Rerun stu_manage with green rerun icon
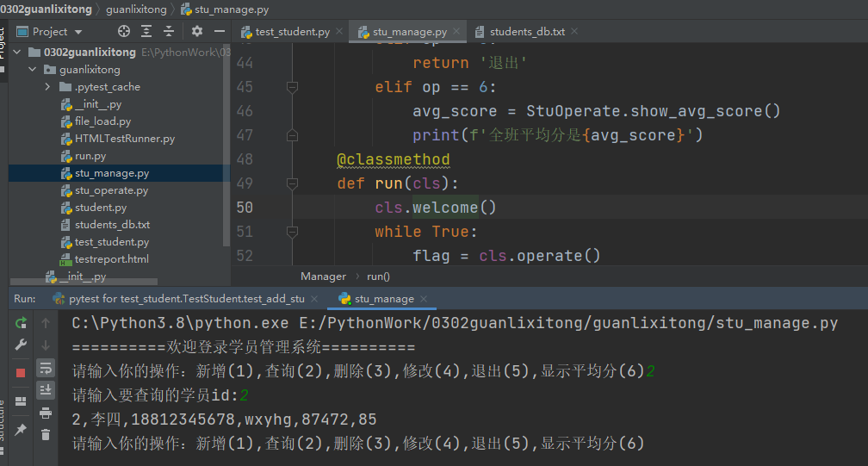Screen dimensions: 868x466 point(21,323)
